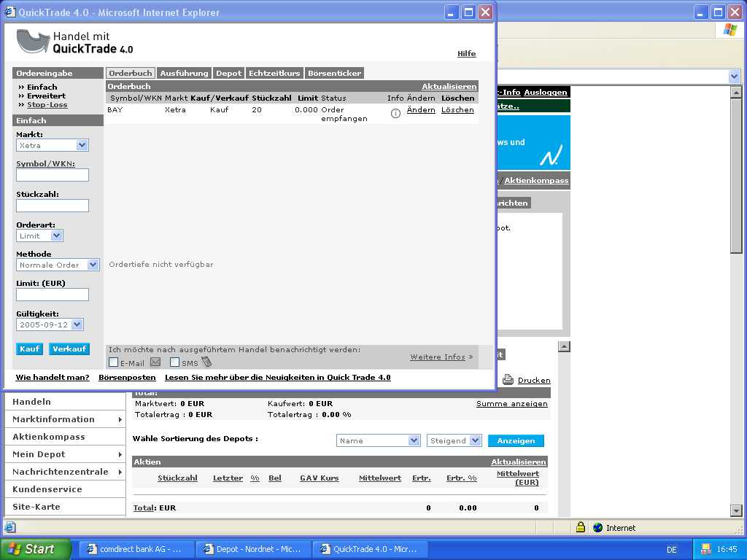Image resolution: width=747 pixels, height=560 pixels.
Task: Expand the Nachrichtenzentrale menu arrow
Action: [120, 472]
